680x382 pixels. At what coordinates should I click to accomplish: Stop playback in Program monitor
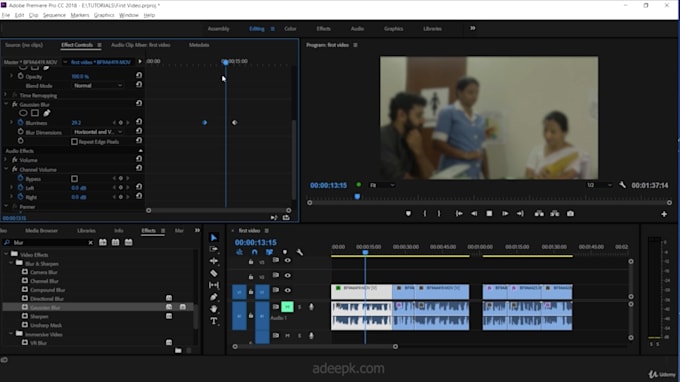(489, 214)
